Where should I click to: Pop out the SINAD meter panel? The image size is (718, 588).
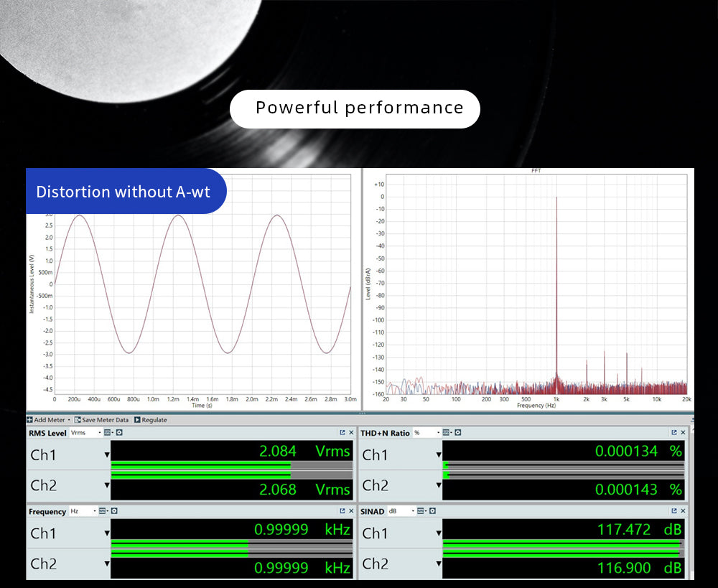click(x=674, y=511)
